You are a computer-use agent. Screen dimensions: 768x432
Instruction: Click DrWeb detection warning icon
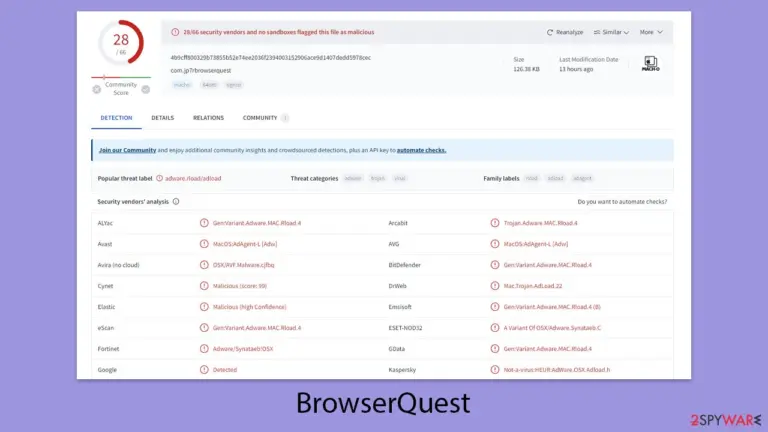pos(495,286)
